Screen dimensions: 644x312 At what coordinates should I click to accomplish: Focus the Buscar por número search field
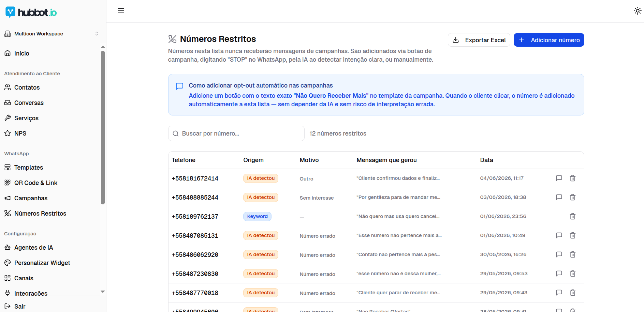(236, 134)
